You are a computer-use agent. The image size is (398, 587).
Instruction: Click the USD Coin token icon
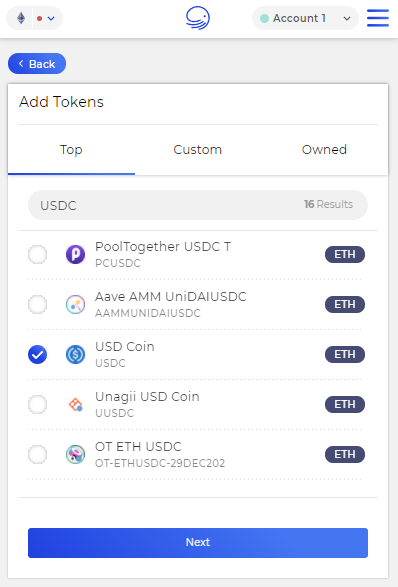coord(75,355)
